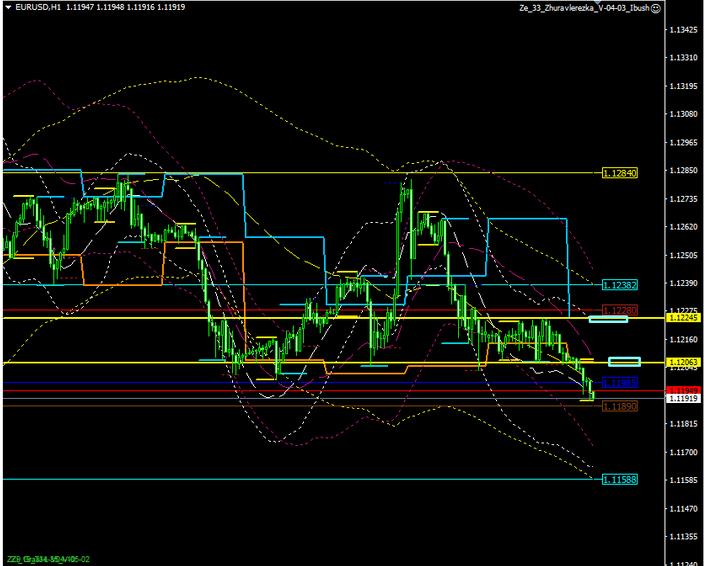Click the 1.13195 price scale value
Image resolution: width=704 pixels, height=566 pixels.
pos(684,86)
